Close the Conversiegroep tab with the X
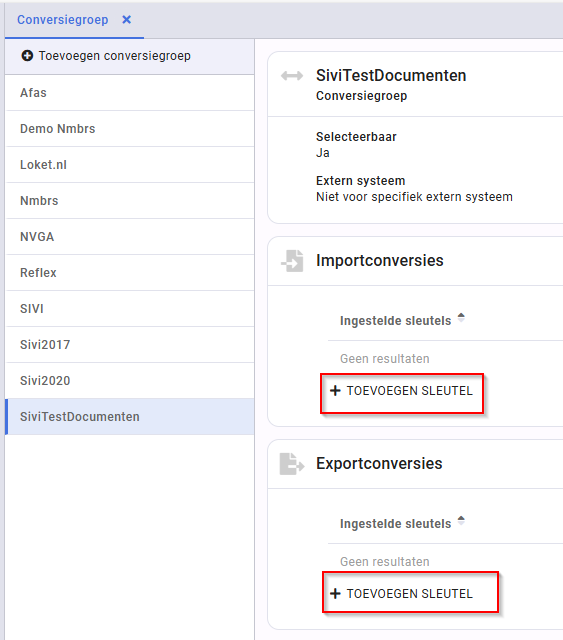This screenshot has height=640, width=563. 127,20
